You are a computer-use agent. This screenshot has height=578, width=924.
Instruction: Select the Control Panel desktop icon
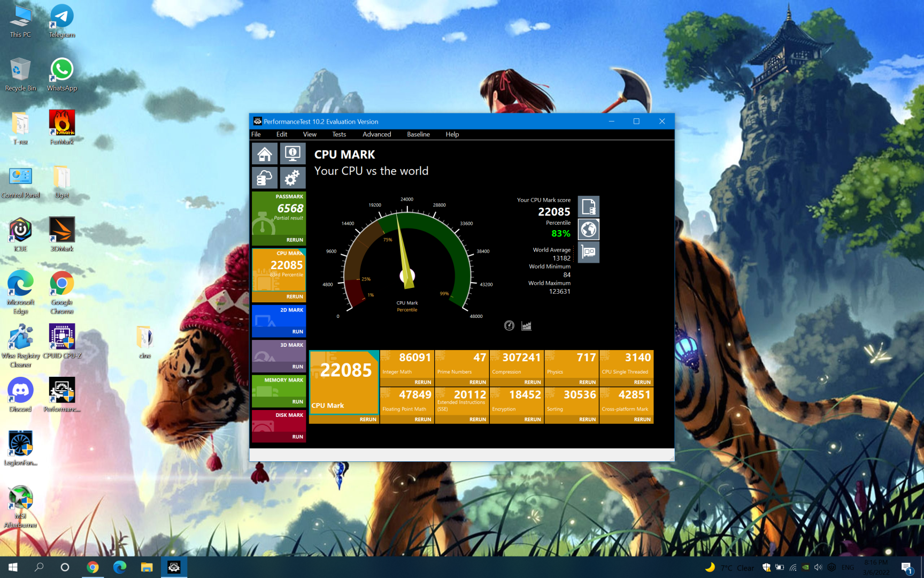click(20, 182)
